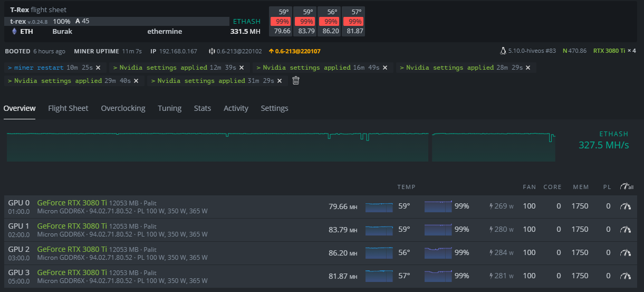Open overclock tuning for GPU 0
Screen dimensions: 644x292
click(x=626, y=206)
